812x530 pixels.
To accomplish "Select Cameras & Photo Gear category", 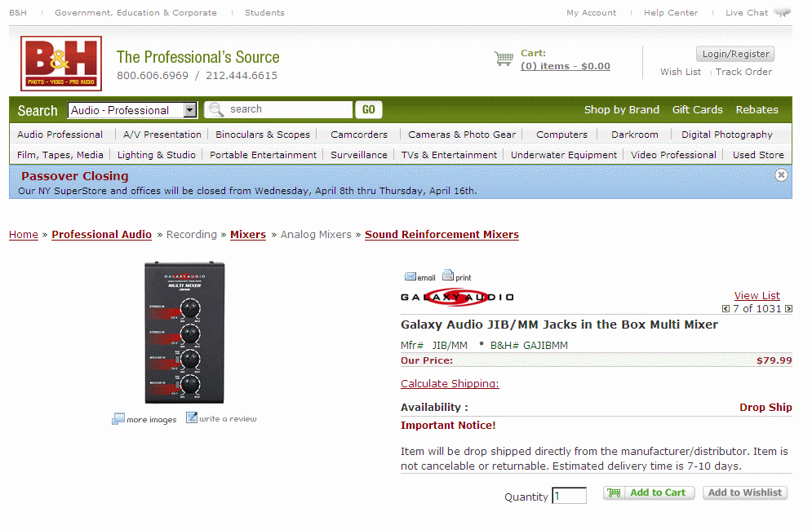I will coord(462,135).
